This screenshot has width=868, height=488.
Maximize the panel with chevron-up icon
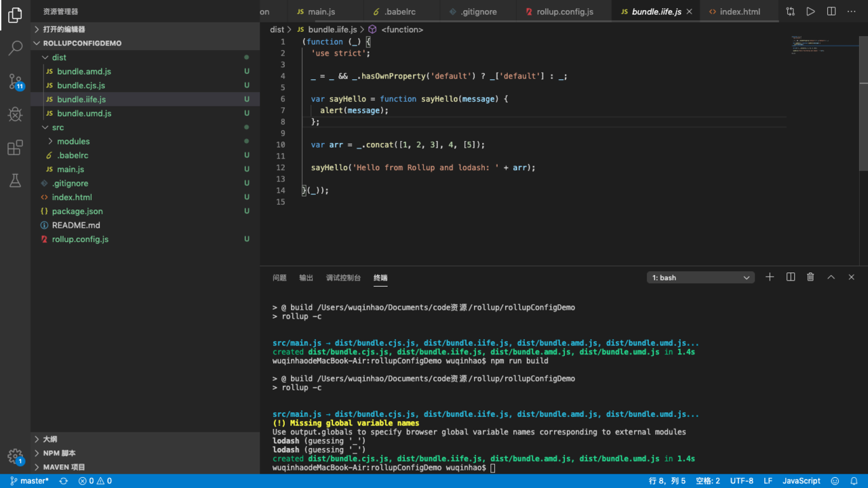coord(831,277)
